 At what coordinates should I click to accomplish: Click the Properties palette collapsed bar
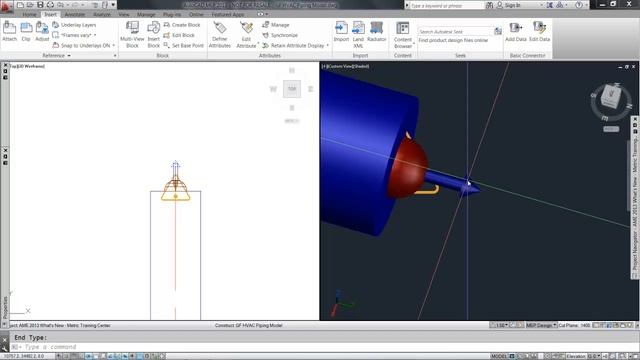[5, 307]
